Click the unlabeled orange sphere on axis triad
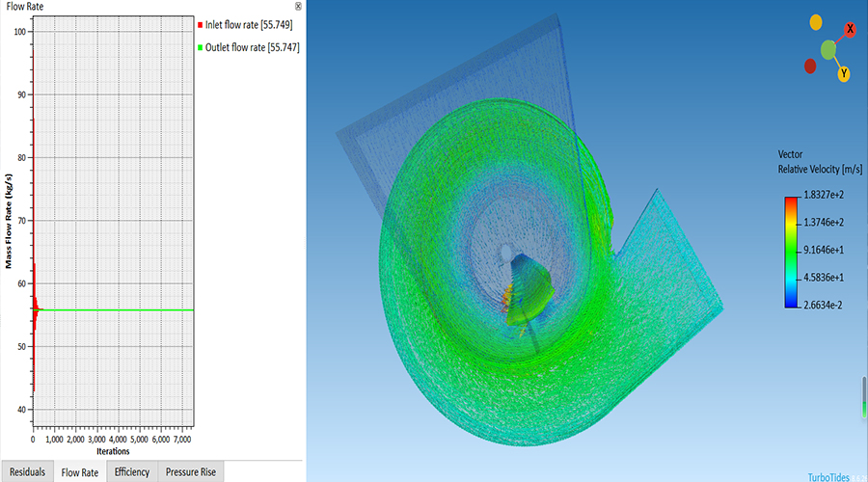Image resolution: width=868 pixels, height=482 pixels. 816,22
